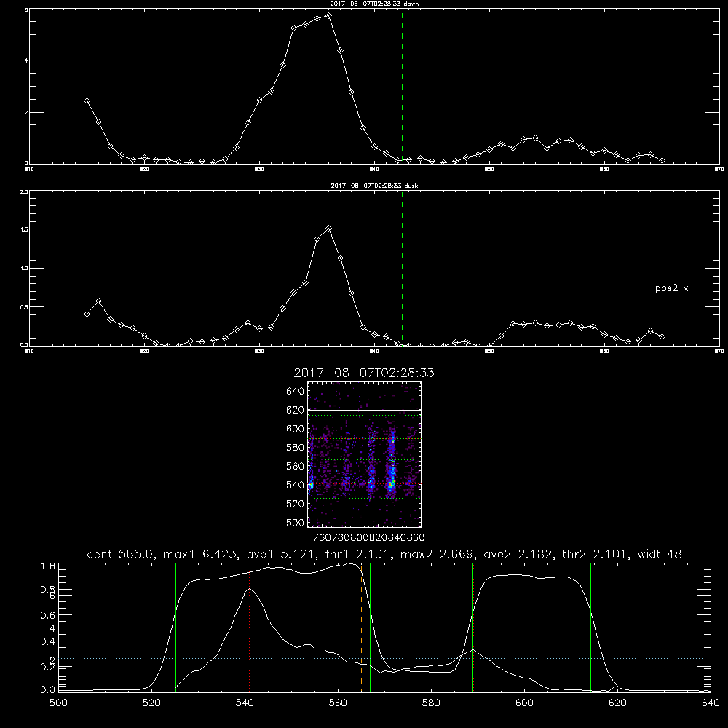
Task: Open the spectrogram heatmap image
Action: coord(365,454)
